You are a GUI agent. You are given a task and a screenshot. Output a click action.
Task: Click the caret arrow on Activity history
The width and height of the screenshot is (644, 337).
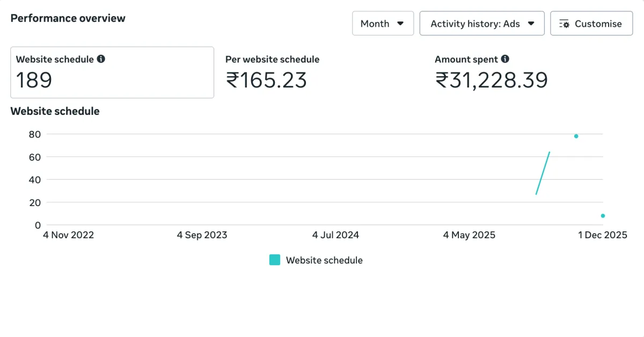pyautogui.click(x=531, y=24)
